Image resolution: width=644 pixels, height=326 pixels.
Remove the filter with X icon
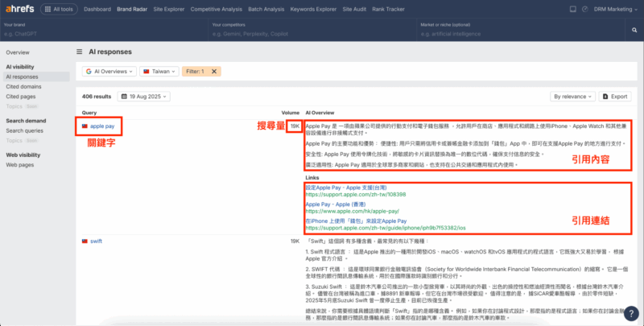click(214, 72)
